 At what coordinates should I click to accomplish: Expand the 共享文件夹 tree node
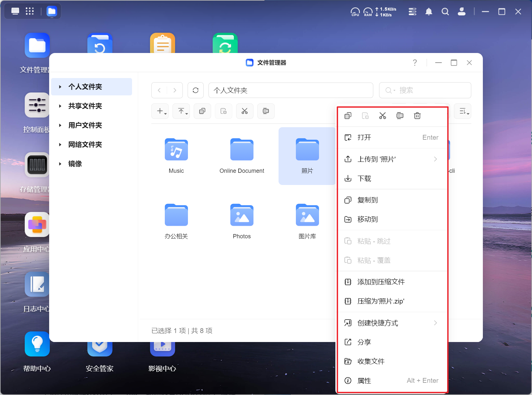coord(60,106)
